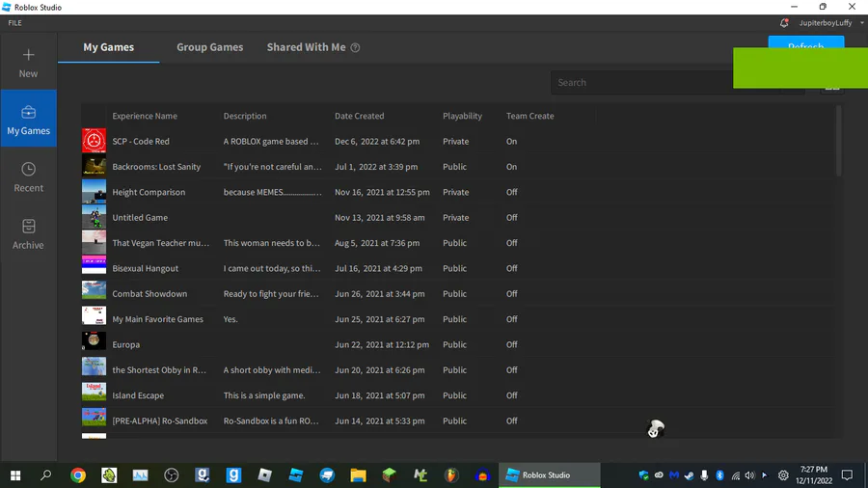This screenshot has width=868, height=488.
Task: Sort by the Team Create column header
Action: 529,116
